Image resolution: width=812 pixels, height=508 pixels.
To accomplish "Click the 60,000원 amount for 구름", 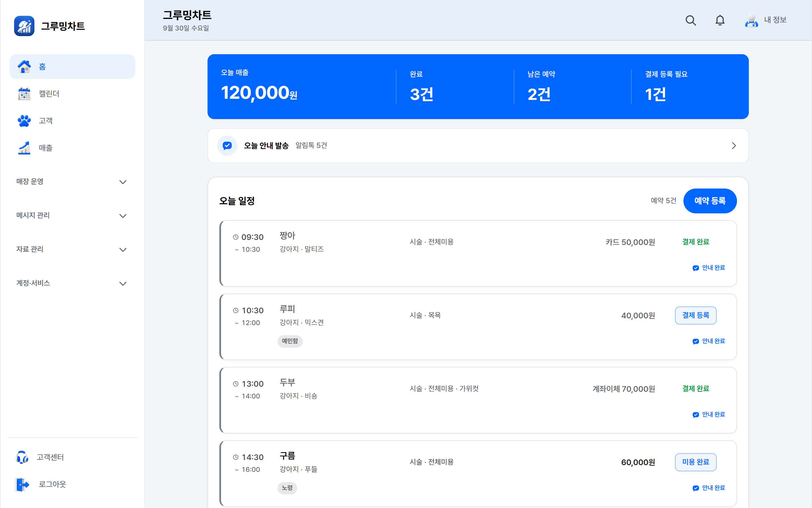I will click(x=638, y=463).
